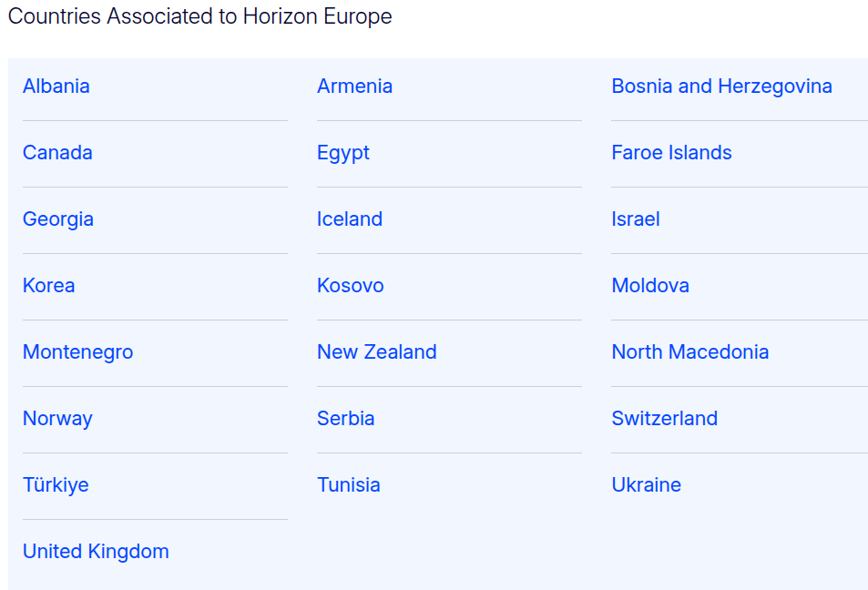Select the Ukraine link

(x=647, y=485)
